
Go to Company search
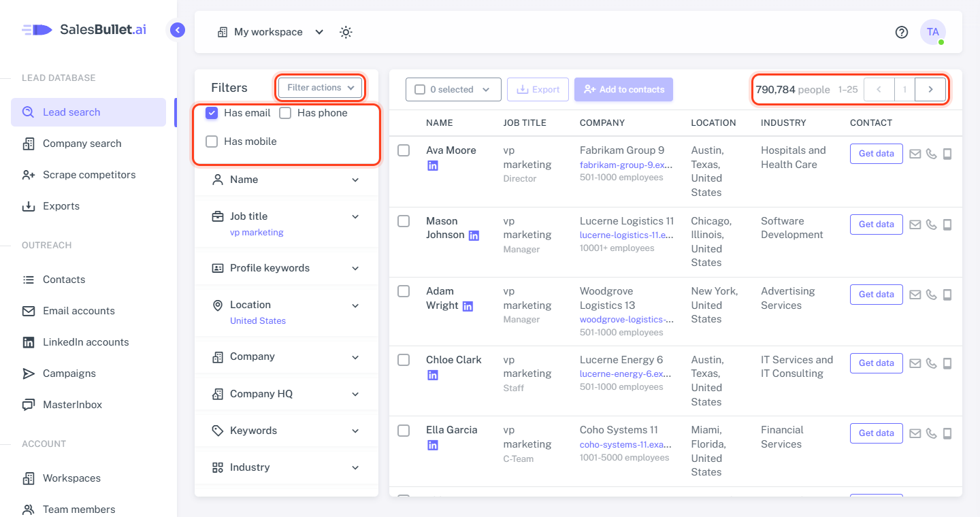pyautogui.click(x=88, y=144)
